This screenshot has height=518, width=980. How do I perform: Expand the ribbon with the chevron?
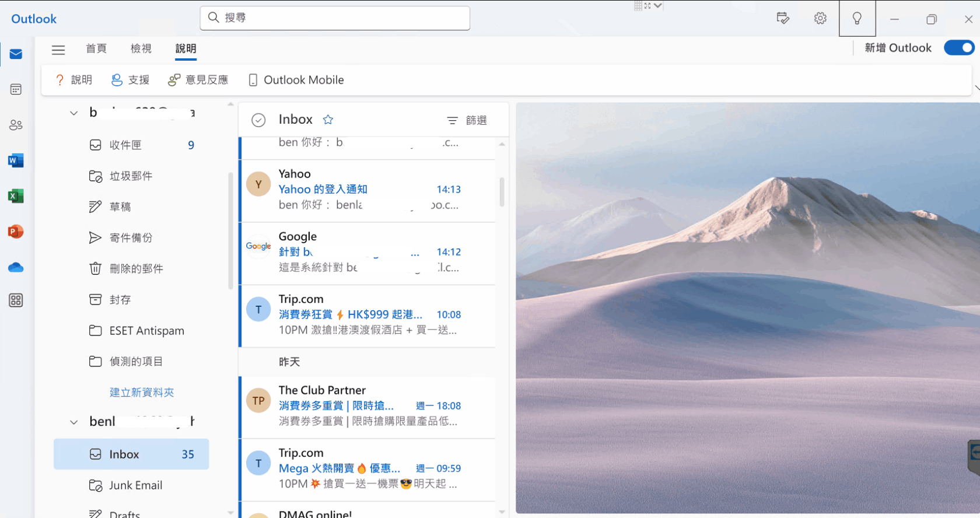[977, 88]
